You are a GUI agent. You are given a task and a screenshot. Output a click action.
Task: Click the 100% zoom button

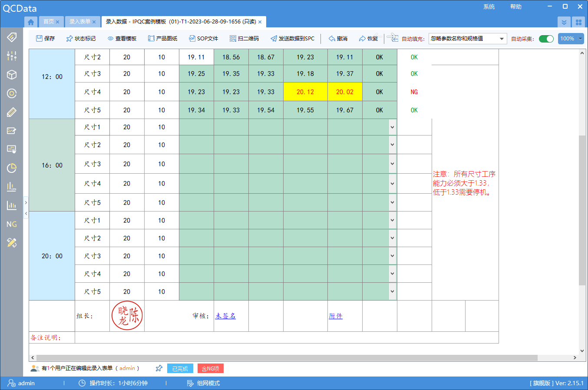point(567,39)
